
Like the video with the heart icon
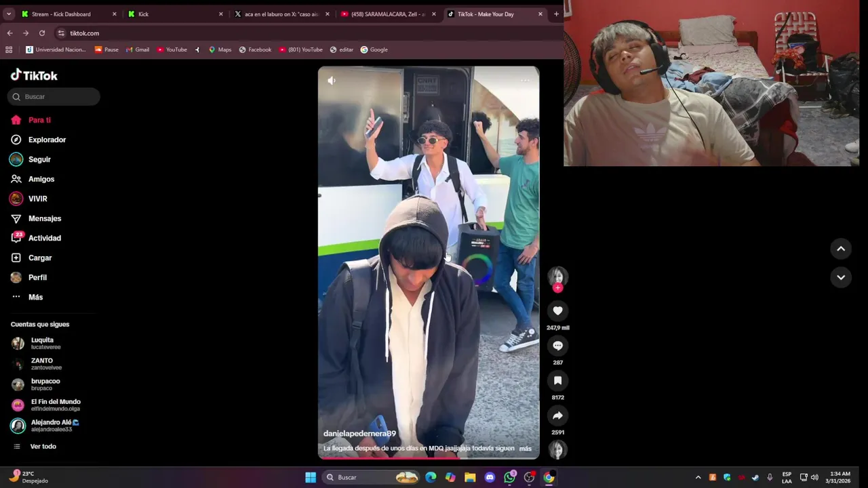click(x=557, y=310)
